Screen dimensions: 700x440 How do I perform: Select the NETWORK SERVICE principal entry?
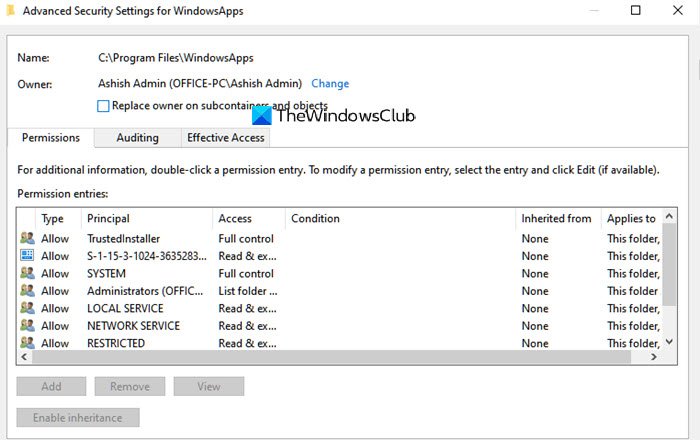133,325
